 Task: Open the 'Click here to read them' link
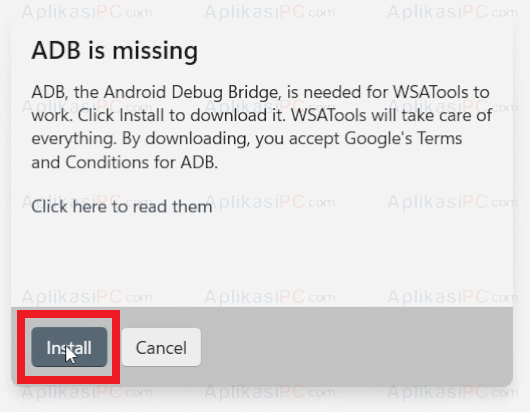[122, 207]
